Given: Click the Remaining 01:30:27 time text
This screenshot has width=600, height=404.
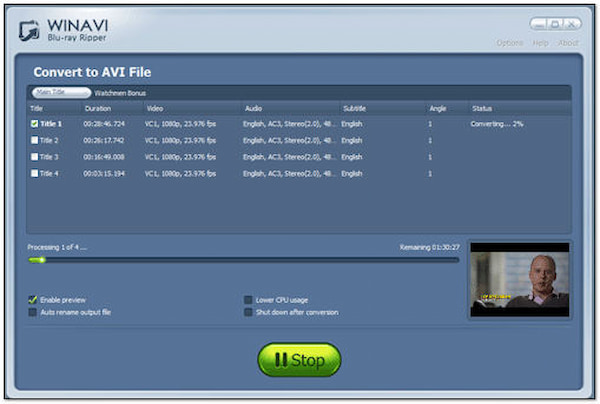Looking at the screenshot, I should (429, 247).
